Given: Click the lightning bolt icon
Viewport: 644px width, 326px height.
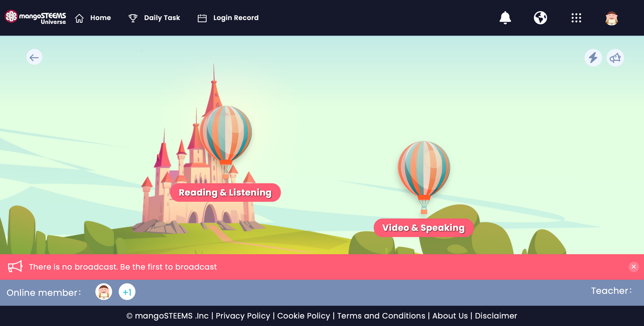Looking at the screenshot, I should (x=593, y=58).
